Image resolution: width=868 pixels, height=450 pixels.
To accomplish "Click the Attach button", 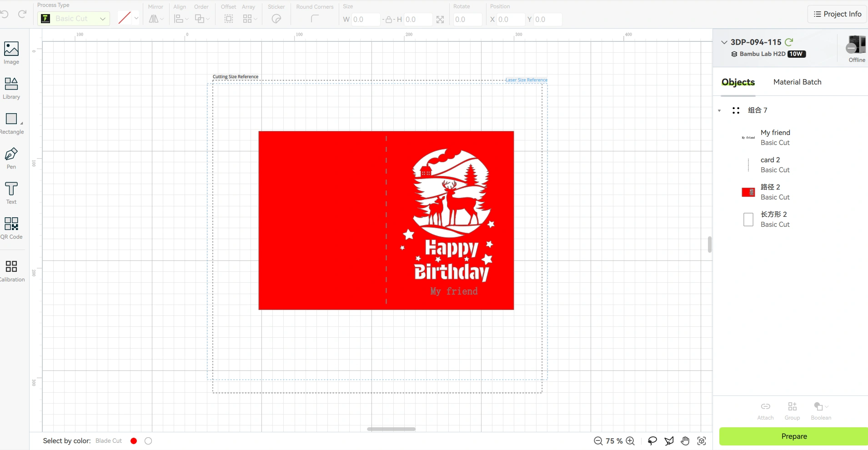I will 766,411.
